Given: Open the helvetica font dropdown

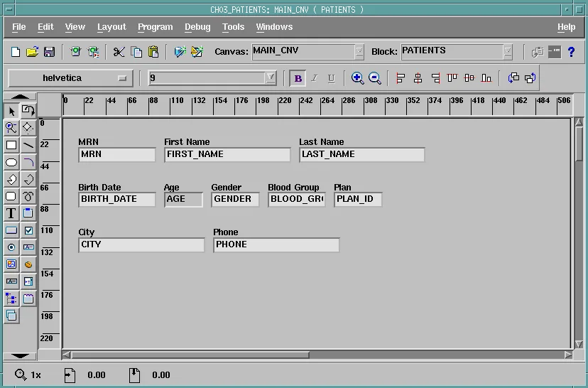Looking at the screenshot, I should [x=70, y=78].
